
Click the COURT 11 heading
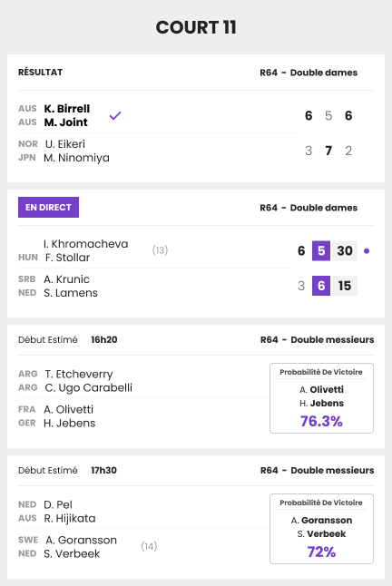196,27
